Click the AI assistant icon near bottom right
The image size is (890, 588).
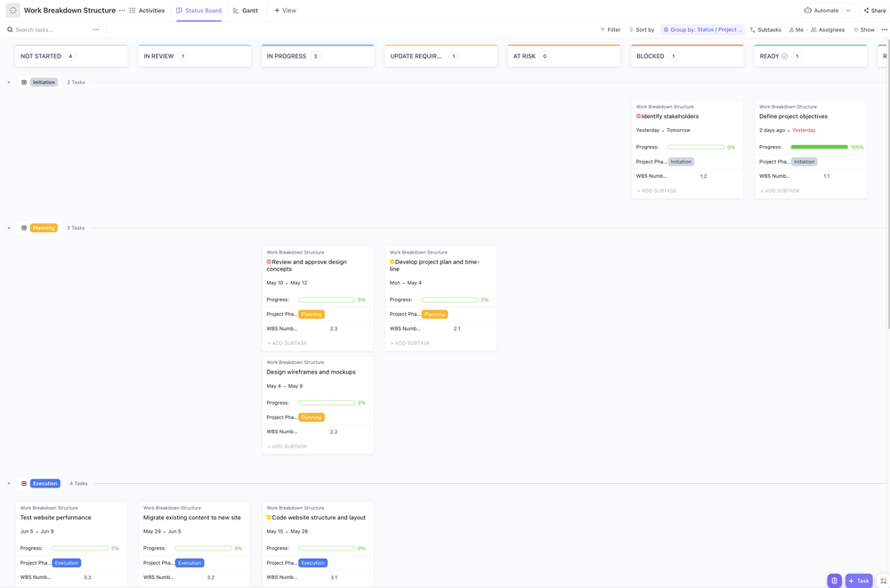click(x=834, y=579)
